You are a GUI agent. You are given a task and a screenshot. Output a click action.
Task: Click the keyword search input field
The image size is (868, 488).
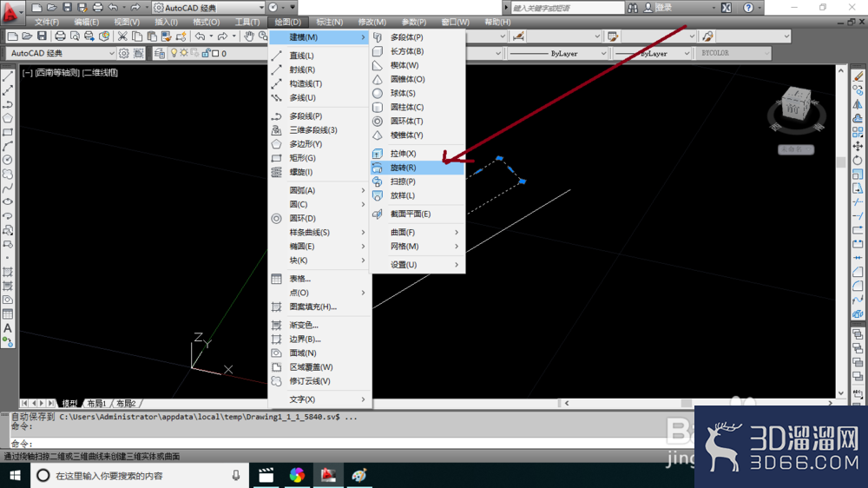(567, 8)
